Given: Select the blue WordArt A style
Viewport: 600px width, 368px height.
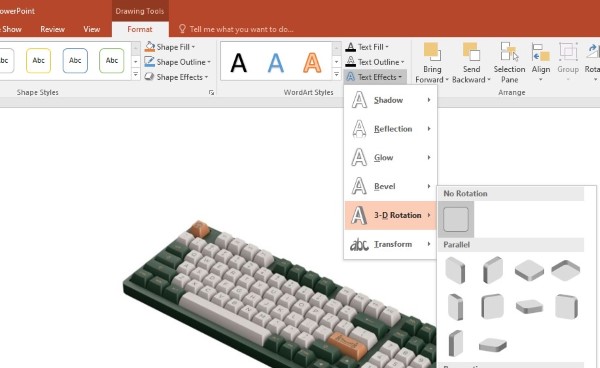Looking at the screenshot, I should click(276, 62).
